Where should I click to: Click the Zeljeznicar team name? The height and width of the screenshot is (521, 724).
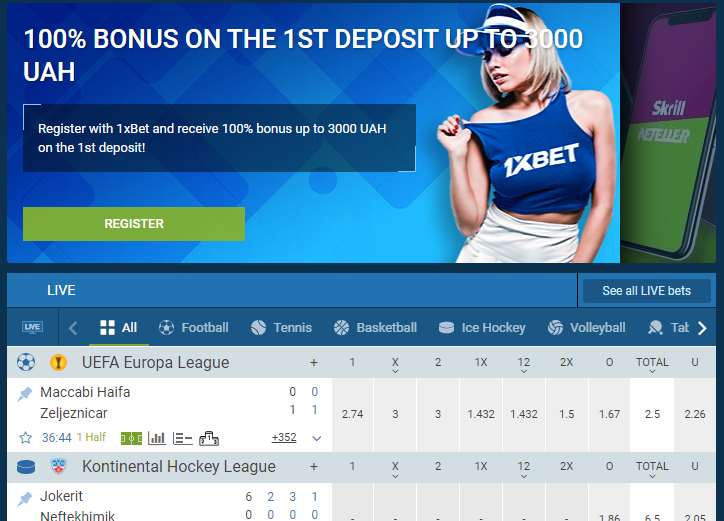coord(74,413)
